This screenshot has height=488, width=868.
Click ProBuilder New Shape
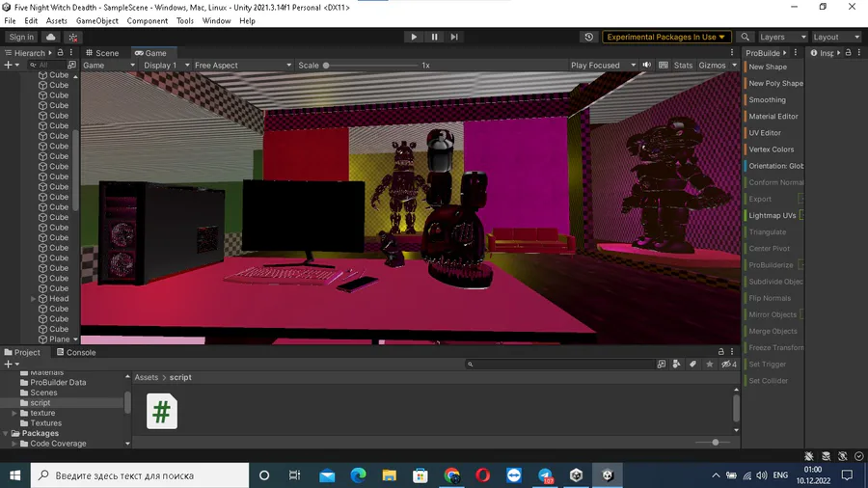pos(768,67)
